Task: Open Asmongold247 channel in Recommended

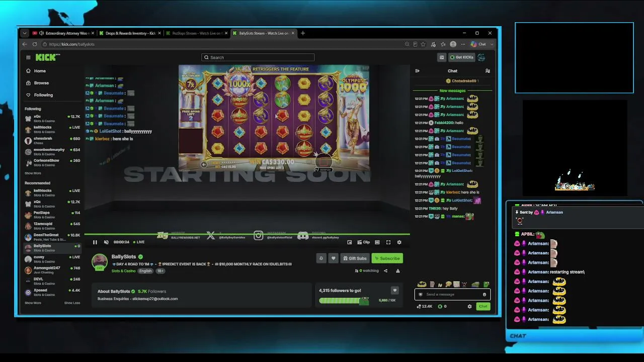Action: (x=52, y=270)
